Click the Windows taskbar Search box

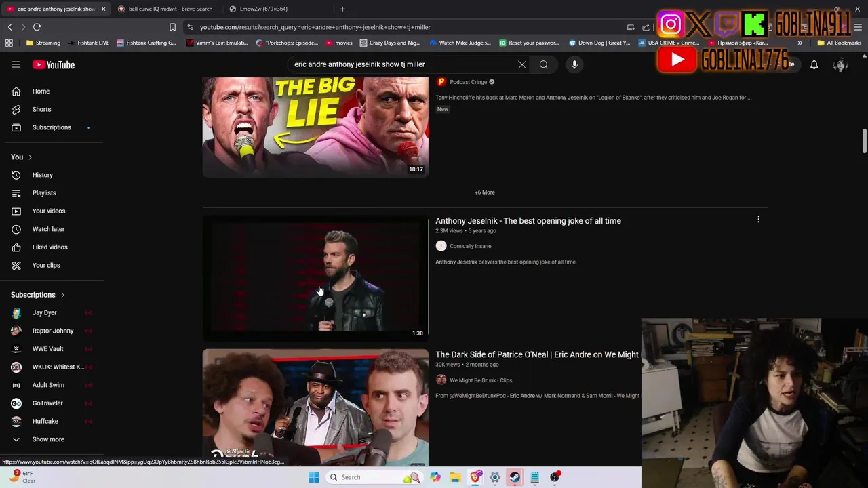click(x=374, y=477)
